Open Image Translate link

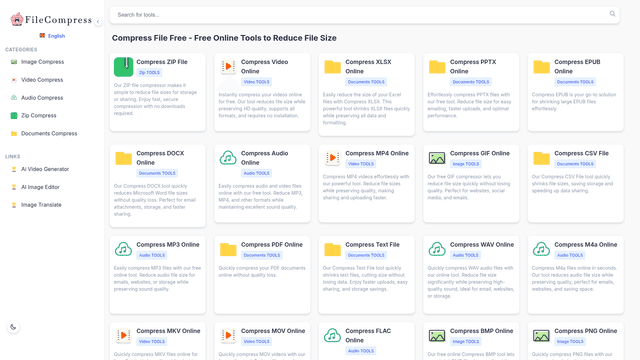[41, 205]
